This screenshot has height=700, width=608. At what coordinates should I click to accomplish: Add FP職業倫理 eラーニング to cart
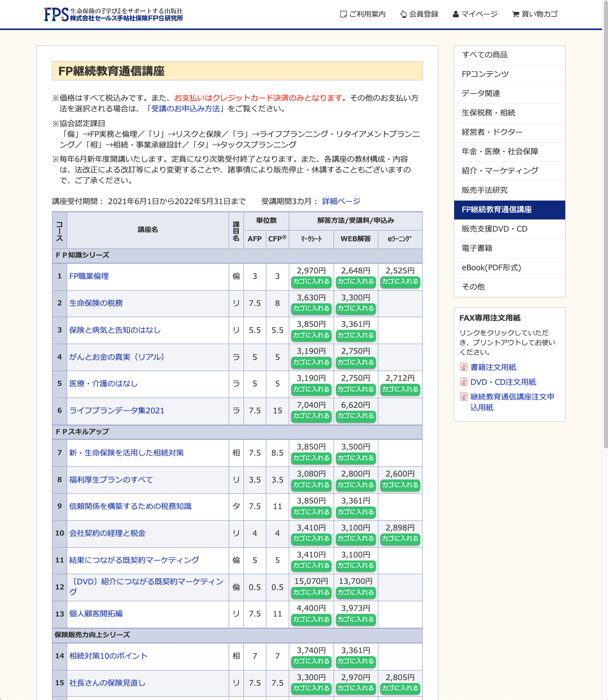click(400, 282)
